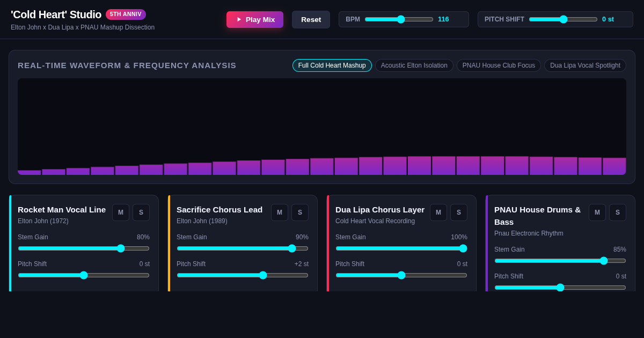
Task: Adjust the BPM slider
Action: (x=399, y=19)
